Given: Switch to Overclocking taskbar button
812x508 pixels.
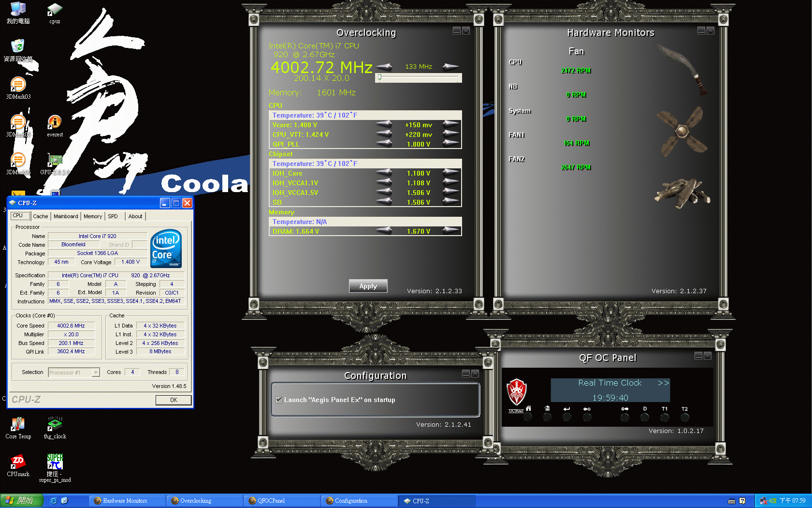Looking at the screenshot, I should 204,501.
